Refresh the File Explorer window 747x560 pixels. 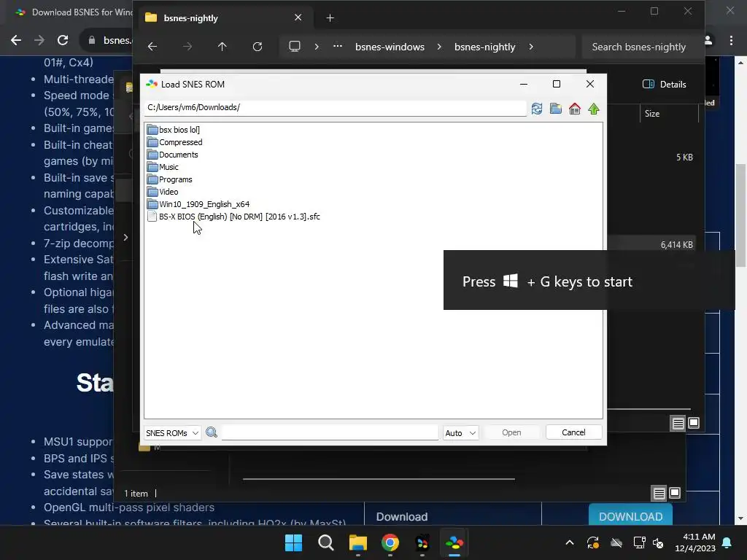tap(258, 47)
